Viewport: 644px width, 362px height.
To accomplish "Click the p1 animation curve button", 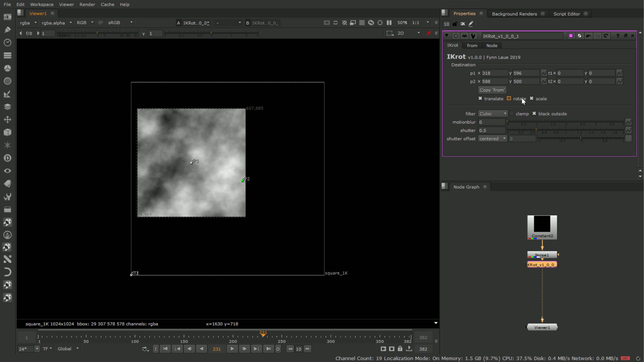I will 544,73.
